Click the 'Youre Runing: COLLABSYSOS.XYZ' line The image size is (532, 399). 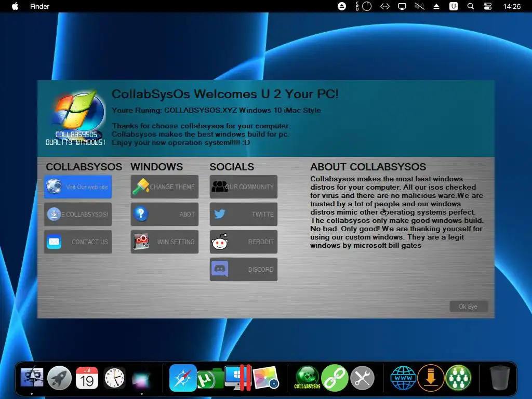click(x=216, y=110)
